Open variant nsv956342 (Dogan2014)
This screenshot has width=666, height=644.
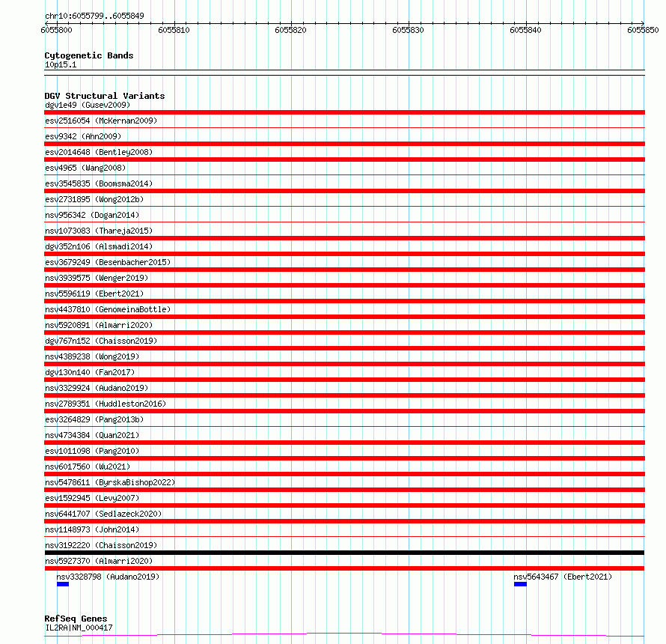point(92,215)
